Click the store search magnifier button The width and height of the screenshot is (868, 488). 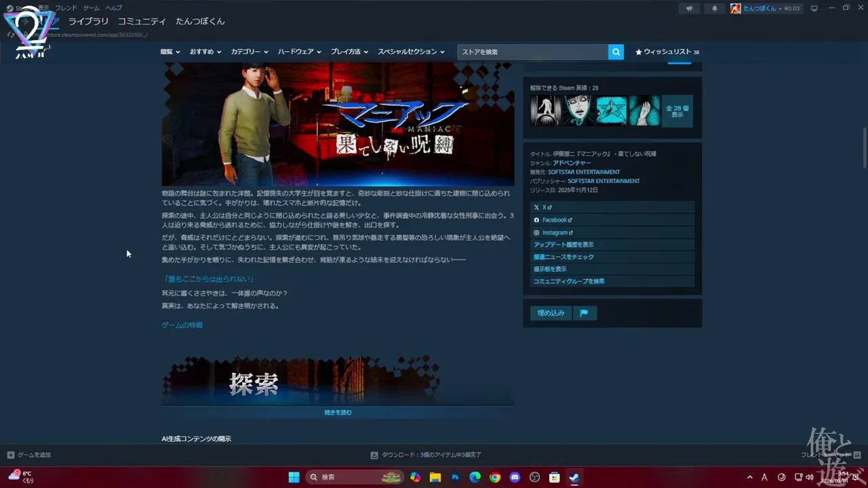[x=616, y=52]
